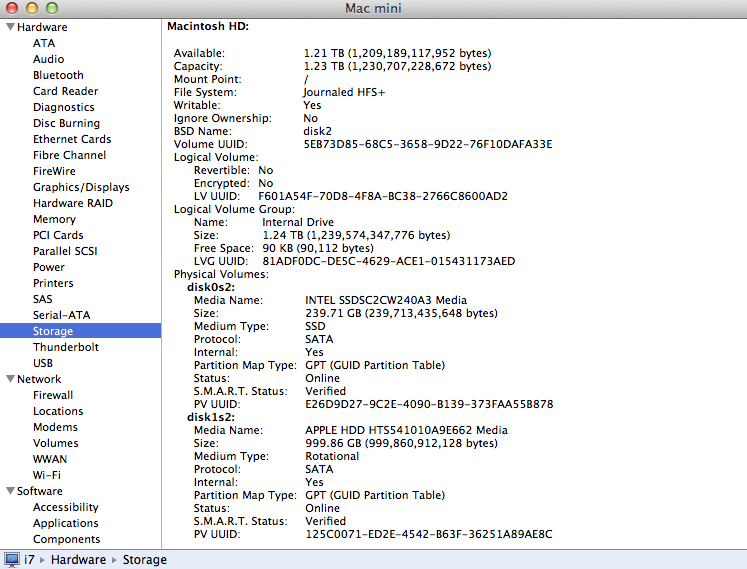The width and height of the screenshot is (747, 569).
Task: Click the Software category heading
Action: (x=40, y=491)
